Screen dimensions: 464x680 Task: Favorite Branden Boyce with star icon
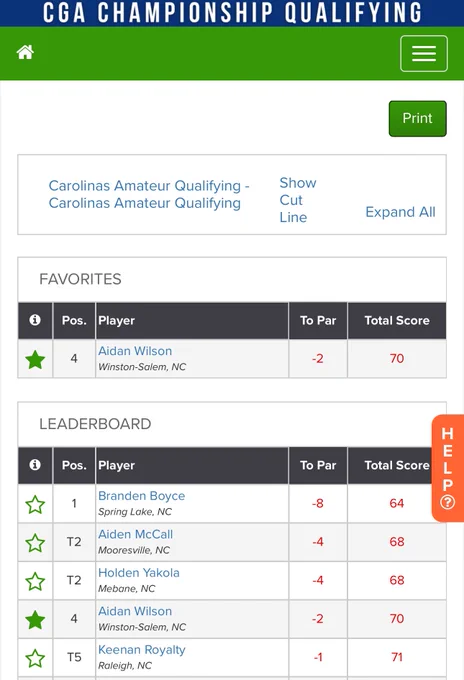[x=35, y=504]
